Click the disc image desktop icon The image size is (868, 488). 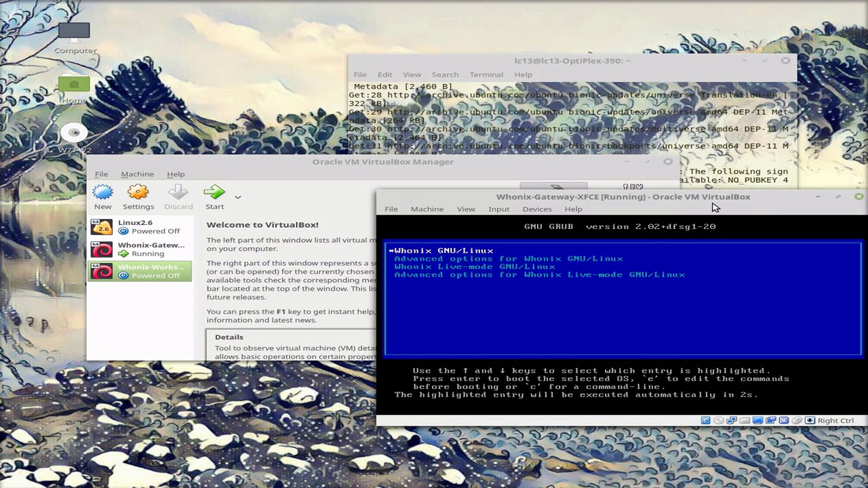click(75, 138)
